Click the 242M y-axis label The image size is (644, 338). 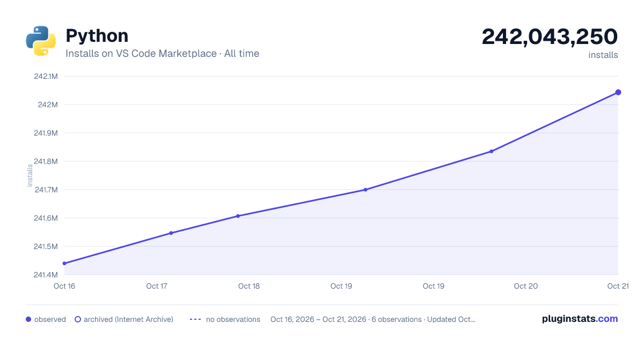[x=48, y=105]
